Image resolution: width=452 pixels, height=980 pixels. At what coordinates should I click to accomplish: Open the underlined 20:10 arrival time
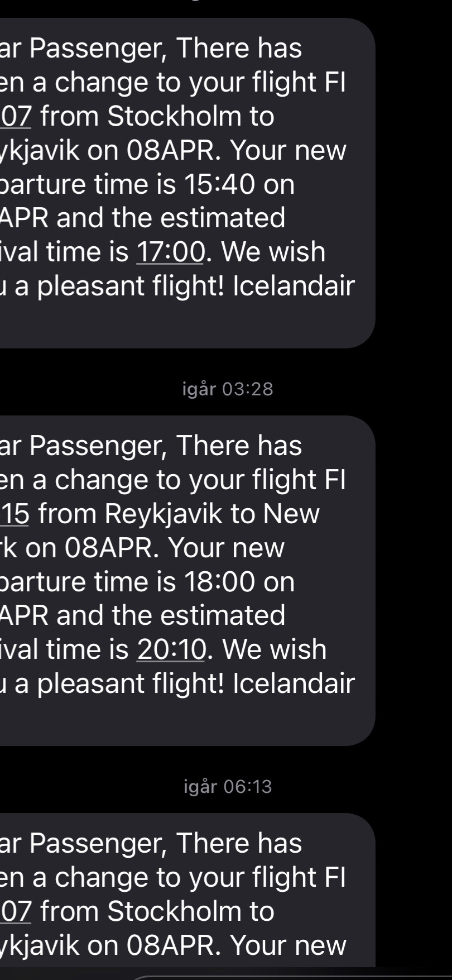pyautogui.click(x=171, y=649)
